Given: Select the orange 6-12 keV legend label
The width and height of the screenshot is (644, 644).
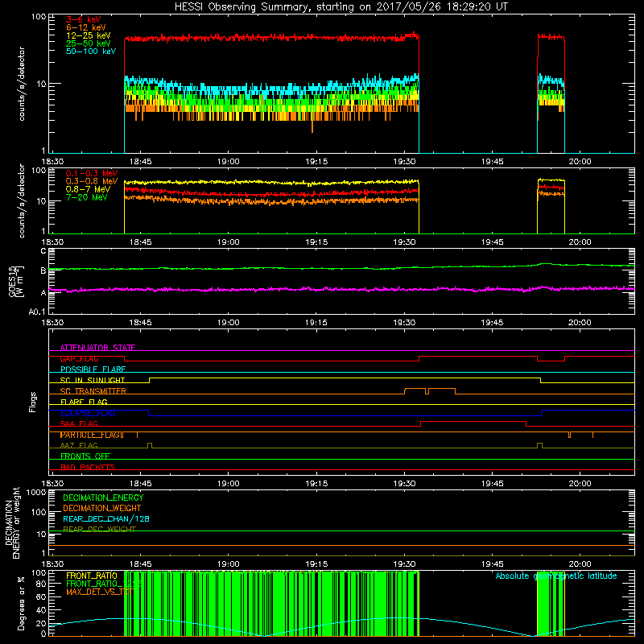Looking at the screenshot, I should click(x=86, y=27).
